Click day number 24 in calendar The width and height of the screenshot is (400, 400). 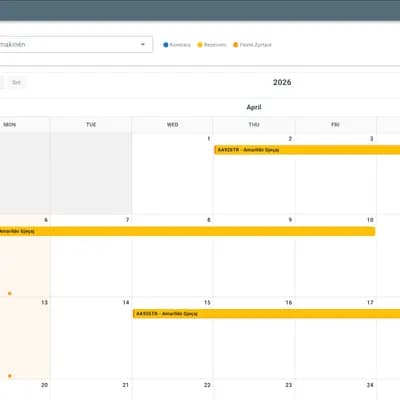click(x=370, y=385)
